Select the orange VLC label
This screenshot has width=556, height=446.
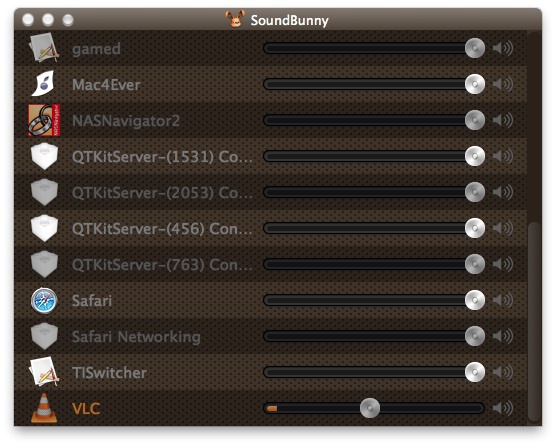(86, 409)
